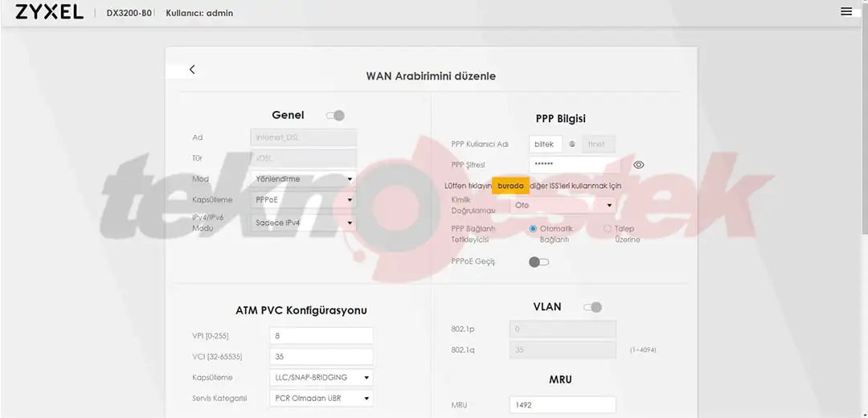Click the ATM PVC Konfigürasyonu heading
Viewport: 868px width, 418px height.
point(301,310)
